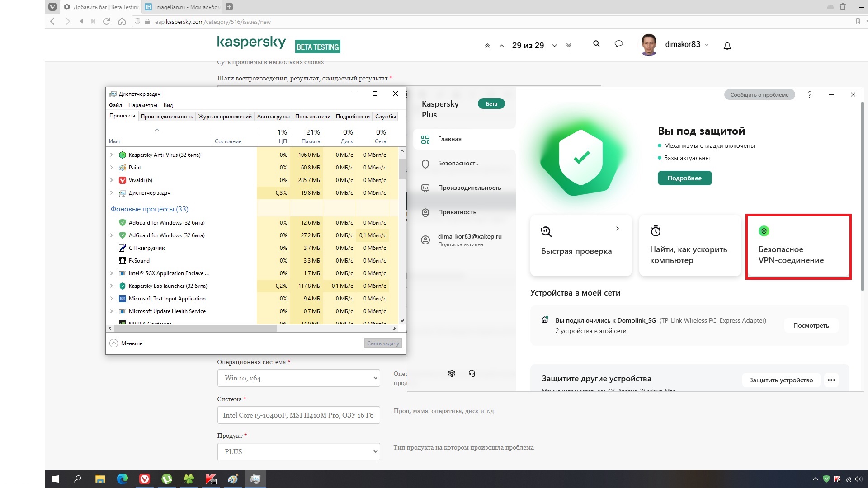Open the Быстрая проверка card

pos(580,245)
